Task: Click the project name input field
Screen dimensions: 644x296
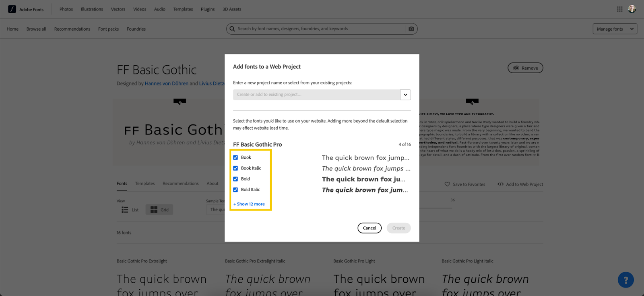Action: pyautogui.click(x=316, y=95)
